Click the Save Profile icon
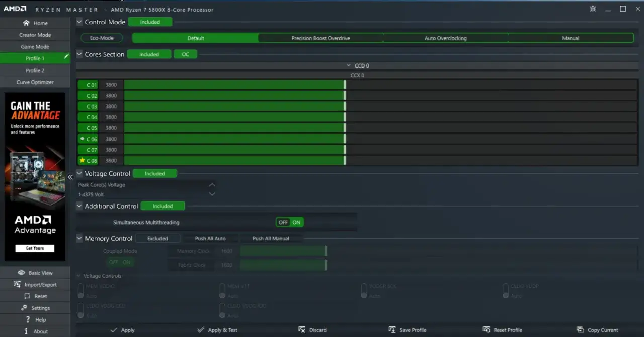The height and width of the screenshot is (337, 644). [392, 330]
